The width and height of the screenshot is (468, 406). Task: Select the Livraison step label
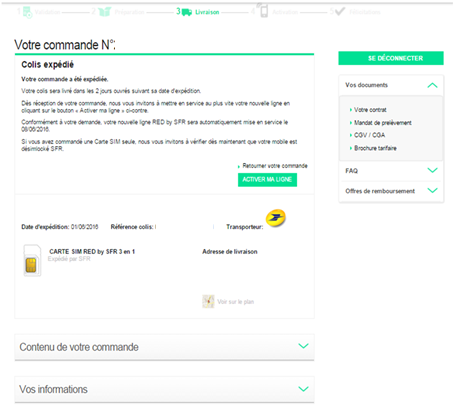click(207, 12)
